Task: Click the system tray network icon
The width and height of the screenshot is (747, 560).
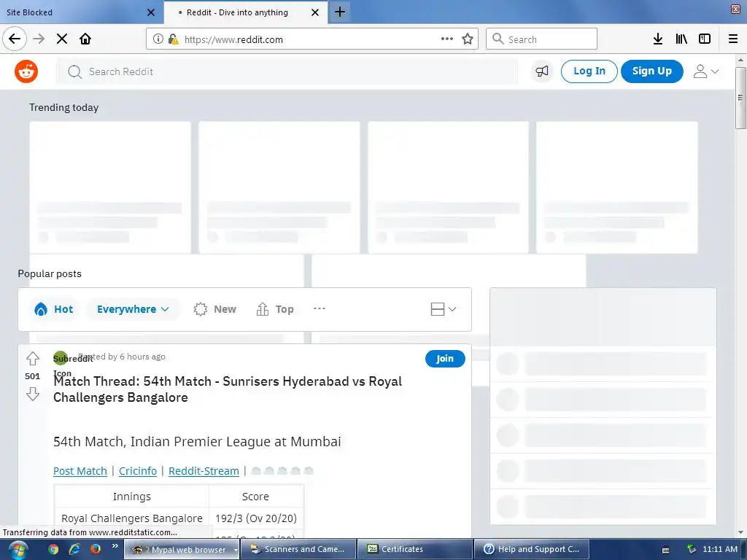Action: [x=692, y=550]
